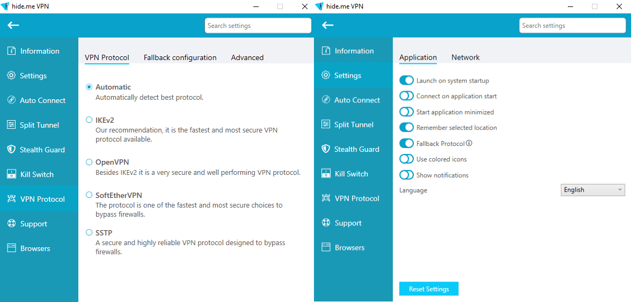Image resolution: width=644 pixels, height=302 pixels.
Task: Turn off Fallback Protocol toggle
Action: (x=407, y=143)
